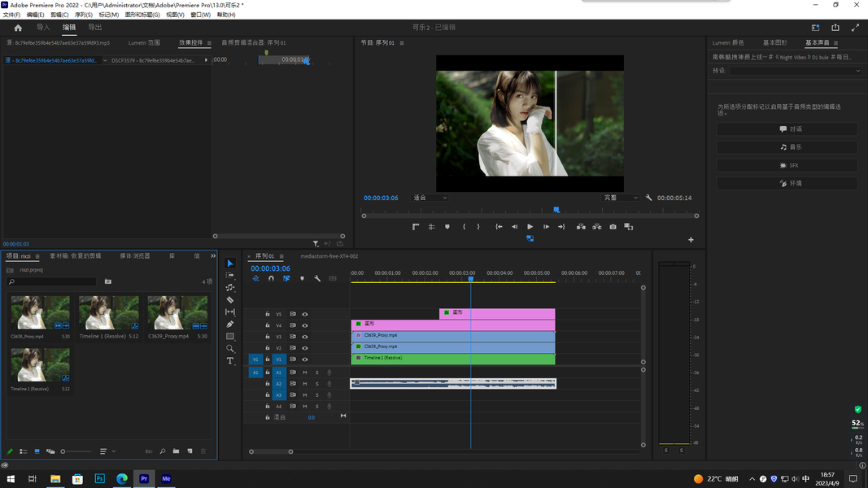Open the 预设 preset dropdown
Viewport: 868px width, 488px height.
796,71
